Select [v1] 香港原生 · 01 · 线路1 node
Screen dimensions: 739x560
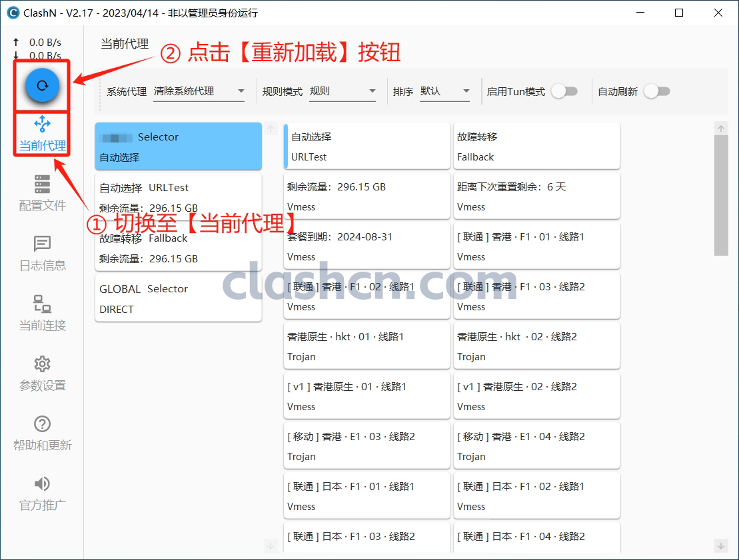point(367,396)
